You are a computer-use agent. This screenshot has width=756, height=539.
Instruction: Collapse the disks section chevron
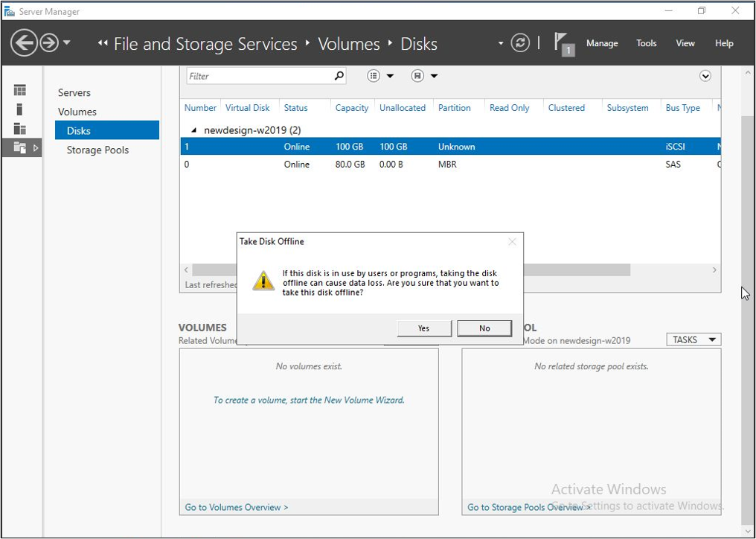(705, 76)
